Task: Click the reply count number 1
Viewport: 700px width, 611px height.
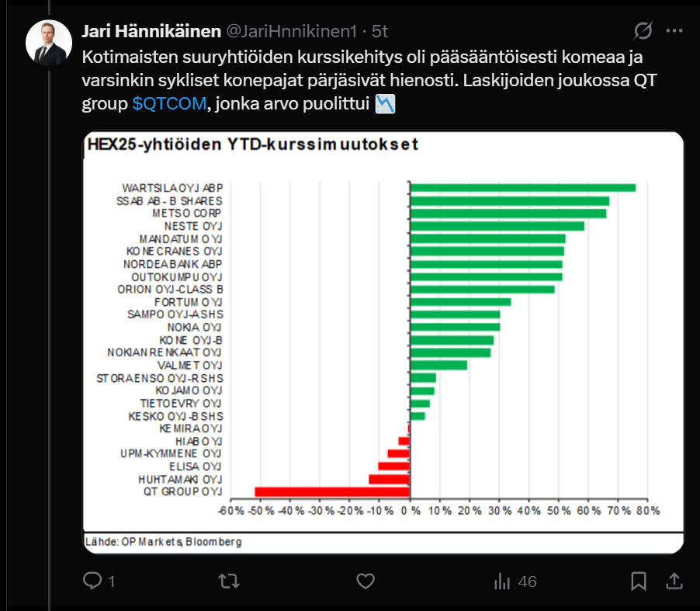Action: (x=112, y=581)
